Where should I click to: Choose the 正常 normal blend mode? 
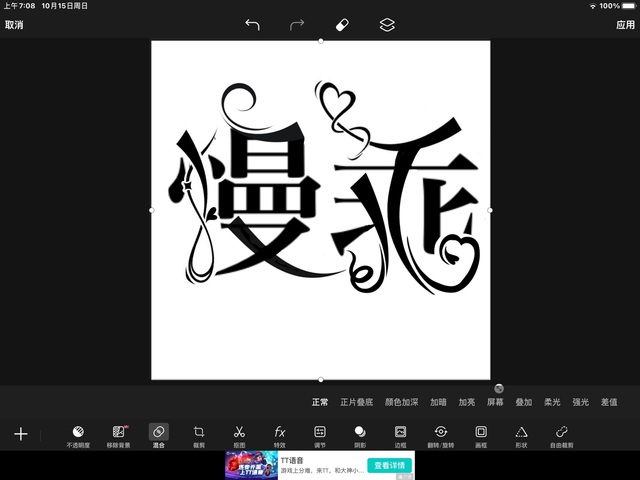point(320,402)
